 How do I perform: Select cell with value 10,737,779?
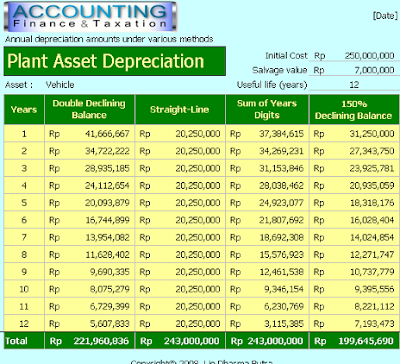(354, 272)
